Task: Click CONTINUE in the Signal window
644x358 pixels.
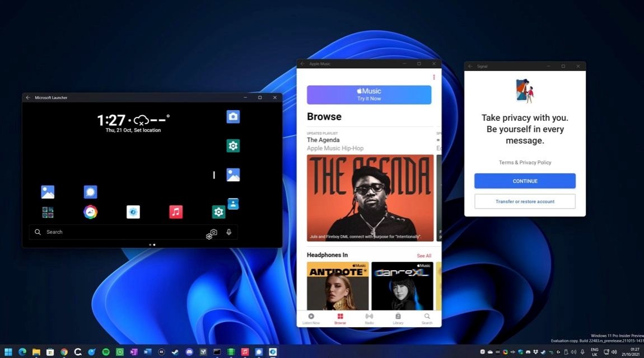Action: point(525,181)
